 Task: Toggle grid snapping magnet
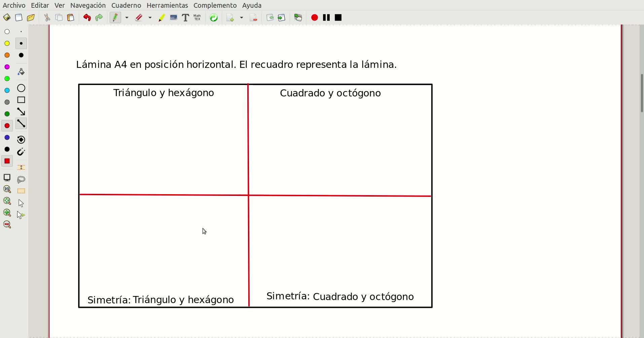coord(21,152)
